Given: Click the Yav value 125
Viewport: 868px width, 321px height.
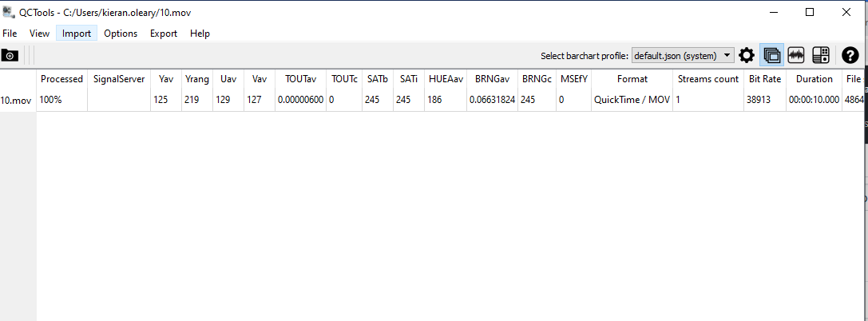Looking at the screenshot, I should click(x=166, y=101).
